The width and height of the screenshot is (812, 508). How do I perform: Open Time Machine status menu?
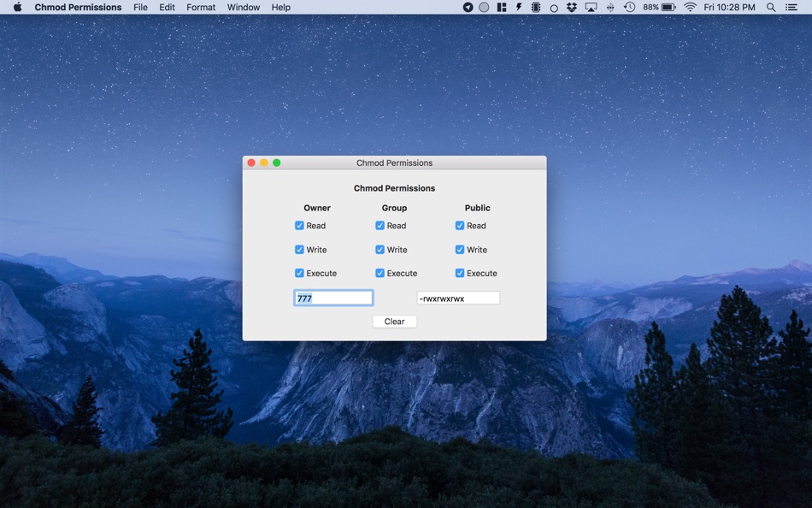click(x=629, y=8)
